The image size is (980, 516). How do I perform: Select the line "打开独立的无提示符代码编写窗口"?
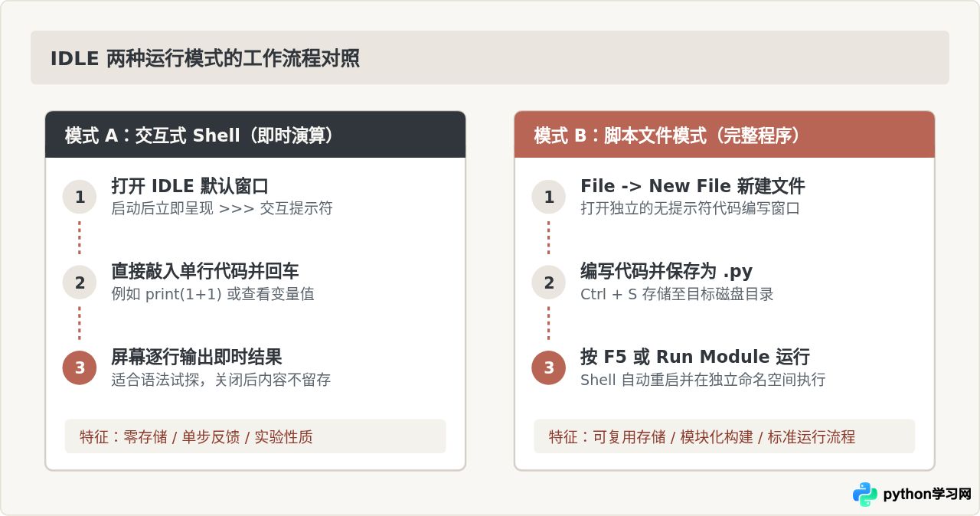coord(690,208)
